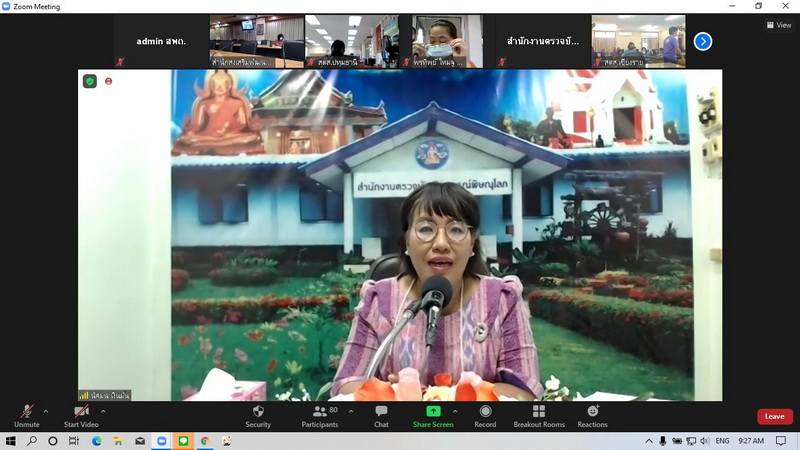Open network status in system tray
The width and height of the screenshot is (800, 450).
(x=691, y=441)
